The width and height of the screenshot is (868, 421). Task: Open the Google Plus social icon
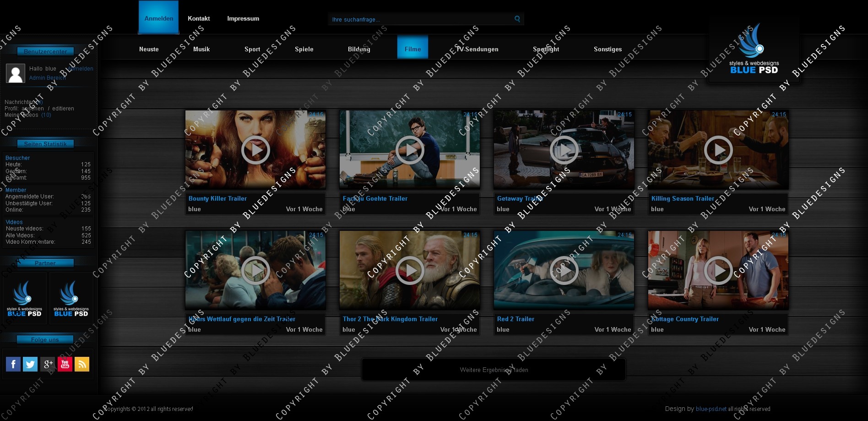(48, 364)
